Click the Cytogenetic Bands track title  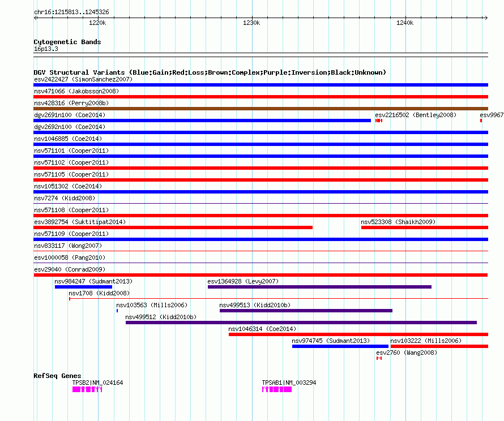[67, 42]
